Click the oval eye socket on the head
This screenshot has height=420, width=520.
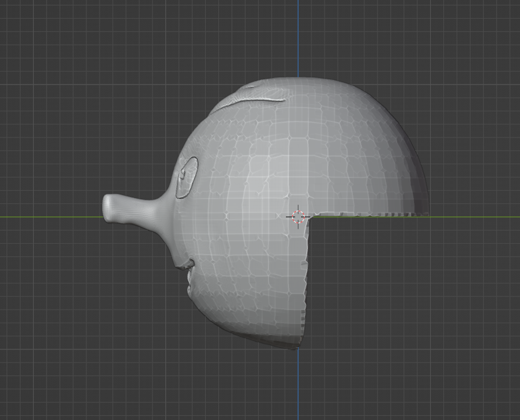click(x=187, y=177)
